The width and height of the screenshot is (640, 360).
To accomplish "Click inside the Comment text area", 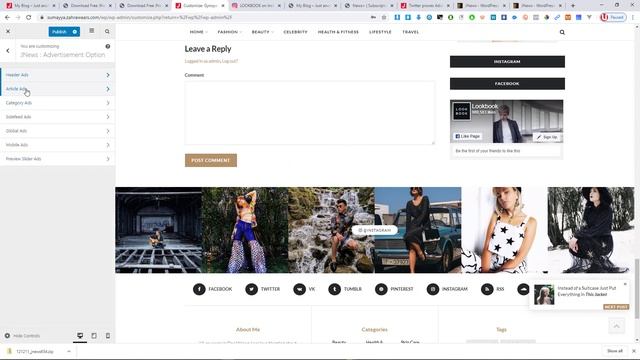I will [309, 113].
